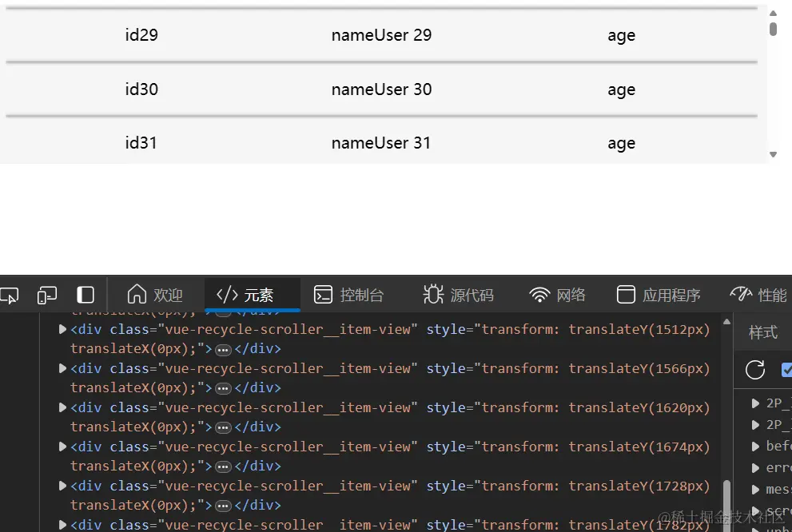
Task: Click the age cell in id31 row
Action: (x=621, y=144)
